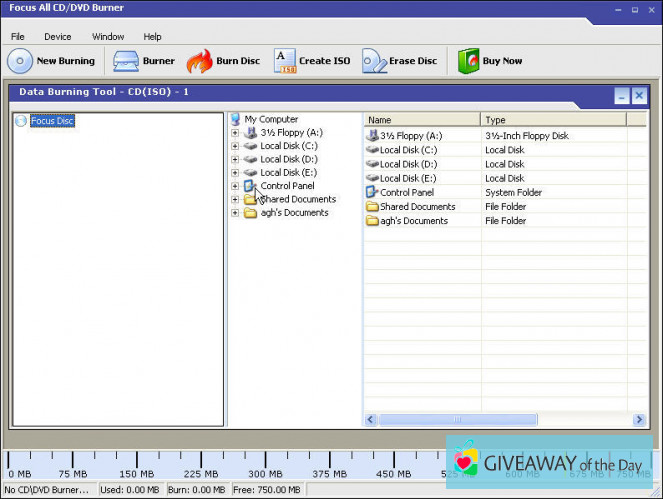Expand the Shared Documents folder node
Image resolution: width=663 pixels, height=499 pixels.
[235, 199]
